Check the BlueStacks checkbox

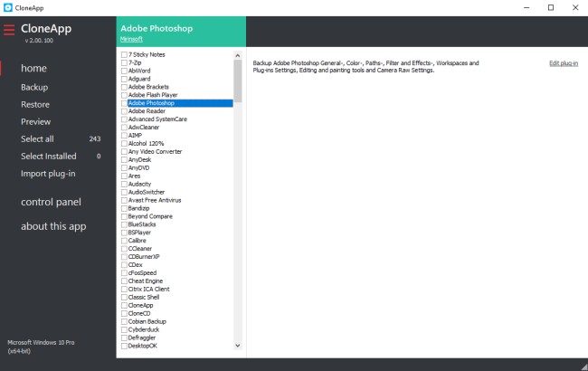pos(124,224)
